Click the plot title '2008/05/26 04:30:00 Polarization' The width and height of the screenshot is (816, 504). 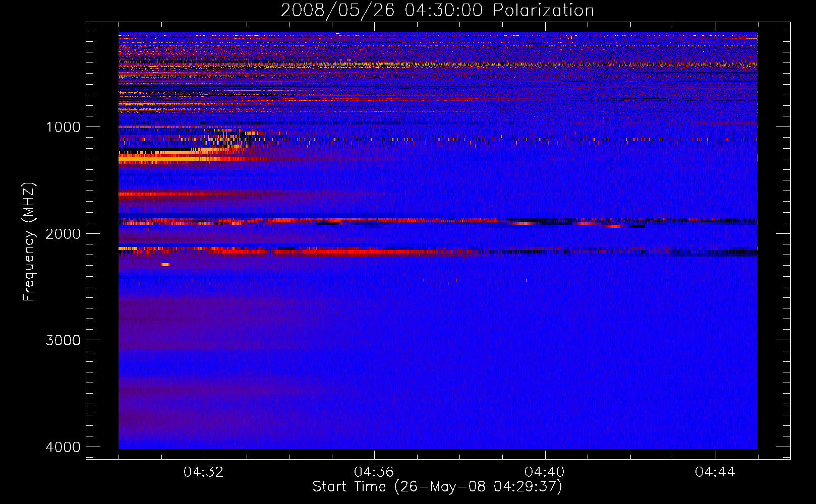pos(437,10)
